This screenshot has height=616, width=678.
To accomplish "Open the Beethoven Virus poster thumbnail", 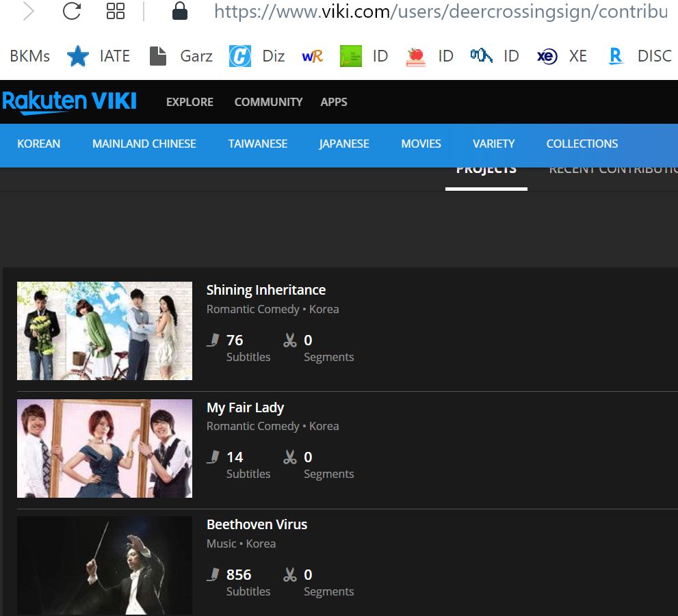I will tap(105, 566).
